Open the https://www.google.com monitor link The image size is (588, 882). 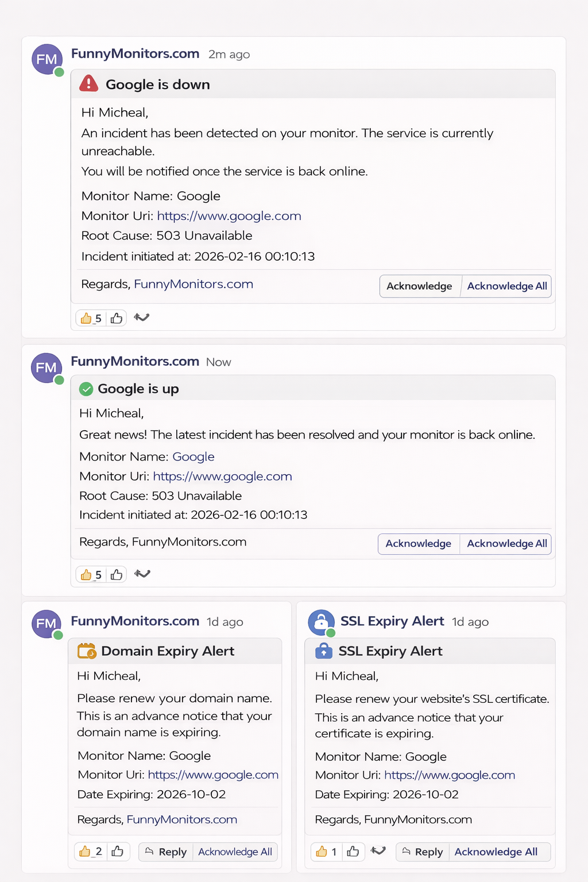(x=229, y=216)
